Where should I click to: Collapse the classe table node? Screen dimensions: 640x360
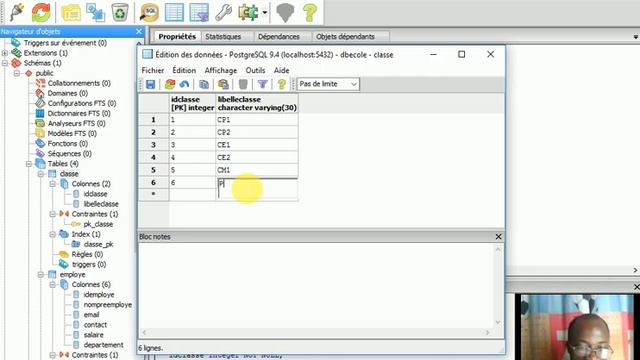[41, 174]
